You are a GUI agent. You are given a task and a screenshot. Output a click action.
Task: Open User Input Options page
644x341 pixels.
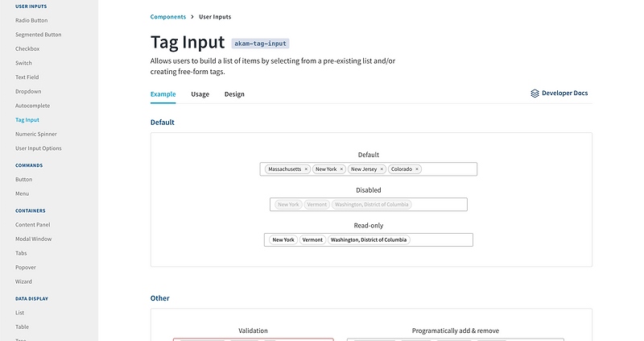click(x=38, y=148)
